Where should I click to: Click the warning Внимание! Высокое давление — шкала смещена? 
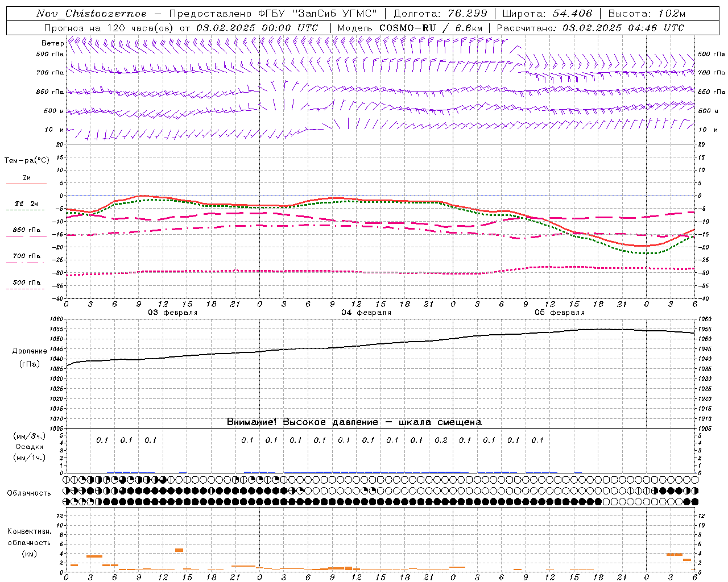click(354, 422)
